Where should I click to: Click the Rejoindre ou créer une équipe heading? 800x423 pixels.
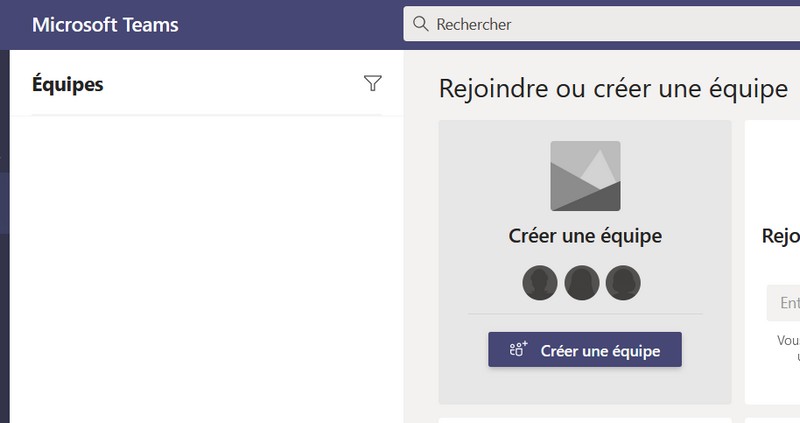click(x=613, y=89)
